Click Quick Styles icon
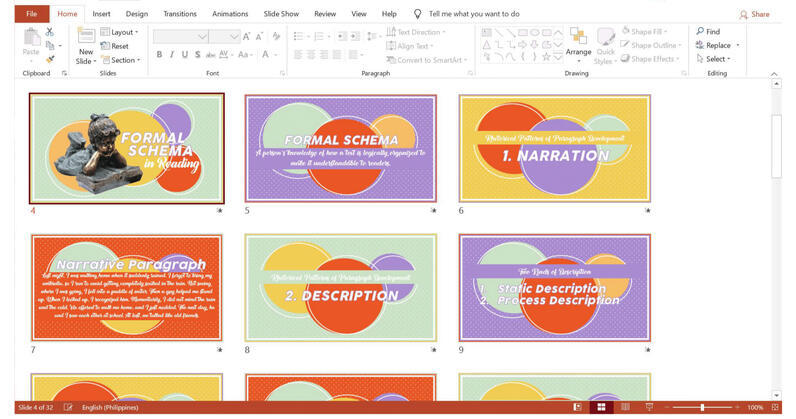Image resolution: width=796 pixels, height=419 pixels. click(x=606, y=38)
